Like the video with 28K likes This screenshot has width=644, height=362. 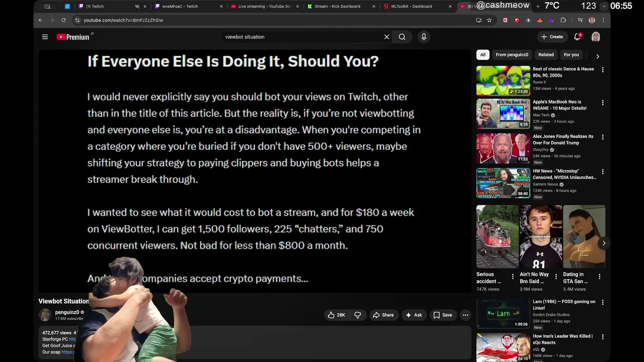(x=337, y=315)
